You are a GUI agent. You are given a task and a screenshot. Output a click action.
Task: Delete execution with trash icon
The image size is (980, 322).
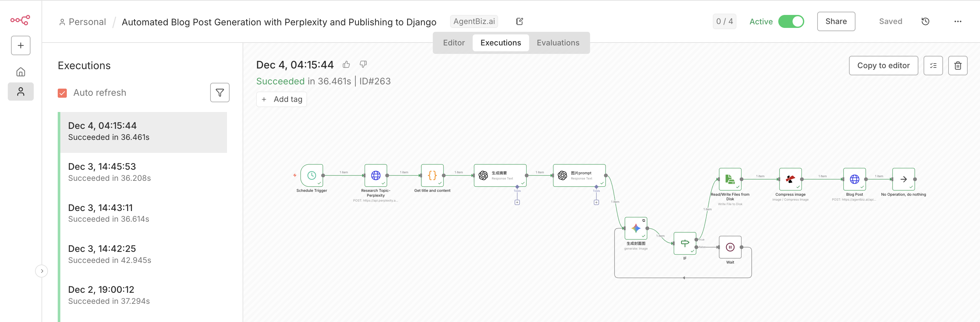point(957,66)
